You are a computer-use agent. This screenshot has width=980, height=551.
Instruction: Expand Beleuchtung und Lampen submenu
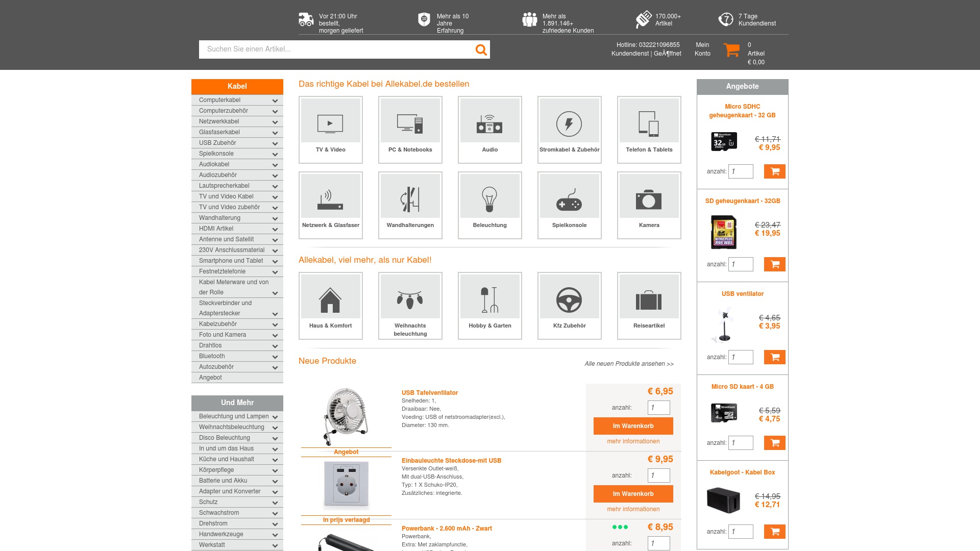coord(275,417)
